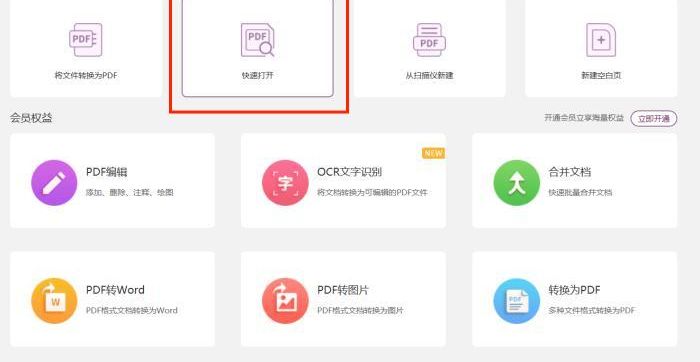Click the NEW badge on OCR card
Screen dimensions: 700x362
click(x=433, y=153)
